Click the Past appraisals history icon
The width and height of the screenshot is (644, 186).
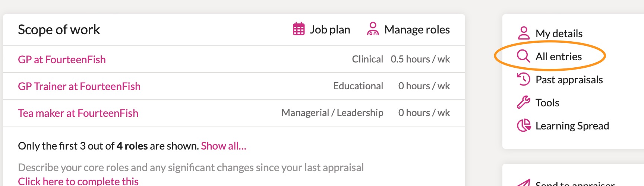[524, 79]
